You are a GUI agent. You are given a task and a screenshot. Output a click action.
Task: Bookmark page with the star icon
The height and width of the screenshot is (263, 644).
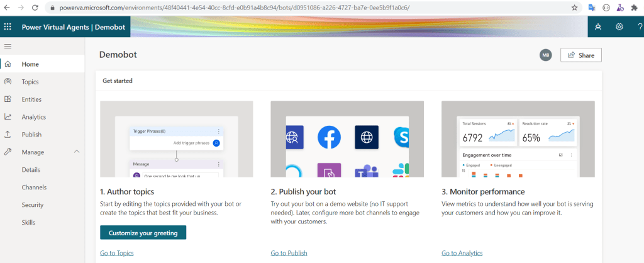[574, 8]
